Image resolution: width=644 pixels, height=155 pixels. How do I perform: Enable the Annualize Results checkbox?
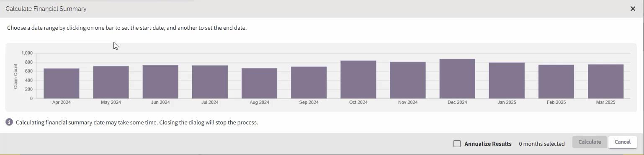tap(457, 144)
